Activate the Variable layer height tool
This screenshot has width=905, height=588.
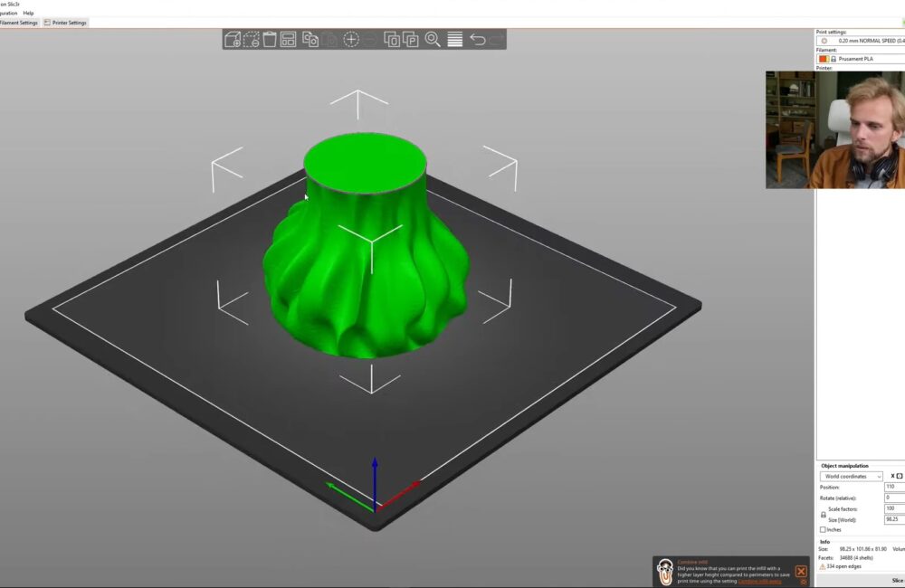[x=454, y=39]
